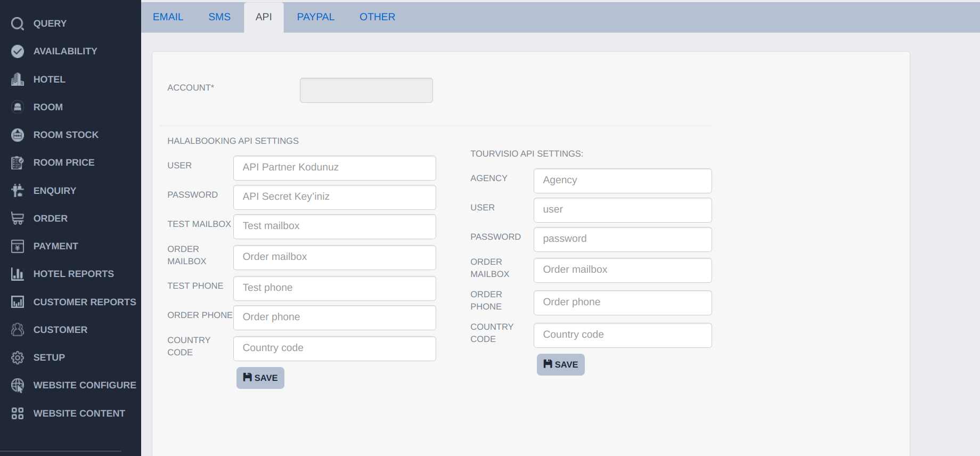This screenshot has height=456, width=980.
Task: Click the Website Configure globe icon
Action: [18, 385]
